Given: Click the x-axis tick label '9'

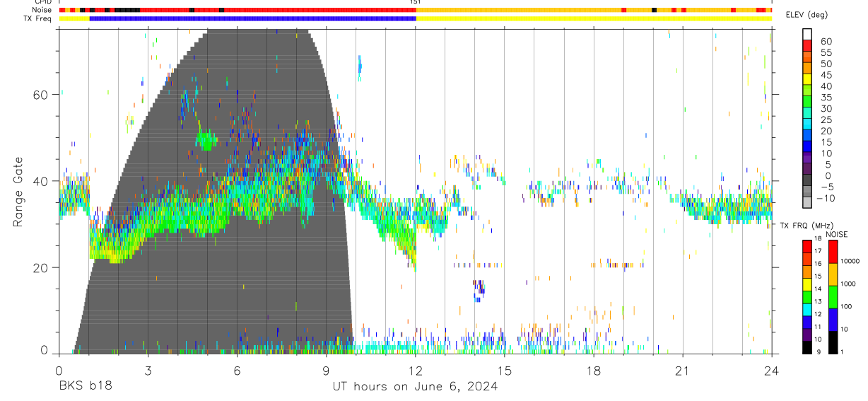Looking at the screenshot, I should (x=326, y=370).
